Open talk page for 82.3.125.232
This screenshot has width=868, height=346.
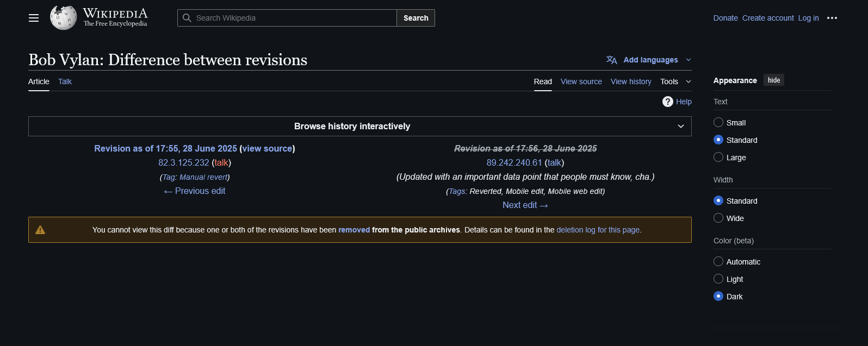click(x=221, y=162)
